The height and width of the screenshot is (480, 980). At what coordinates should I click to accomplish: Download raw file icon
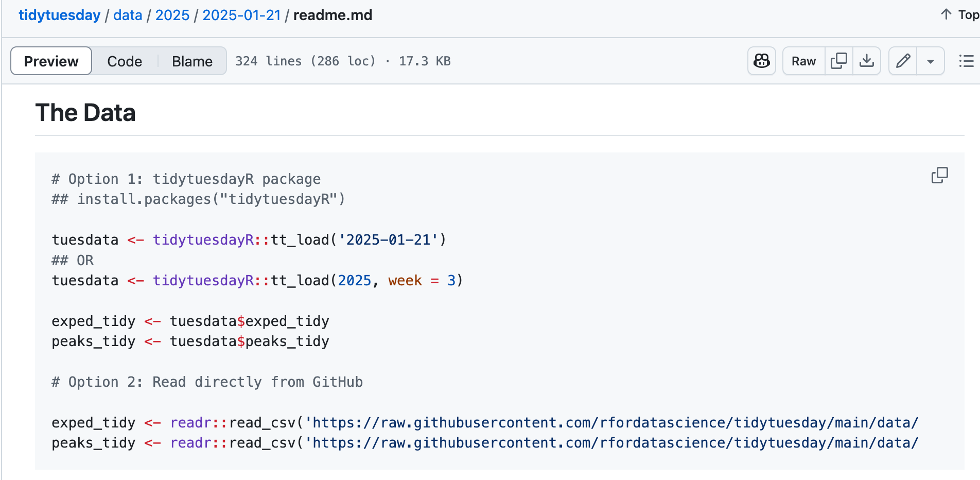pyautogui.click(x=867, y=61)
